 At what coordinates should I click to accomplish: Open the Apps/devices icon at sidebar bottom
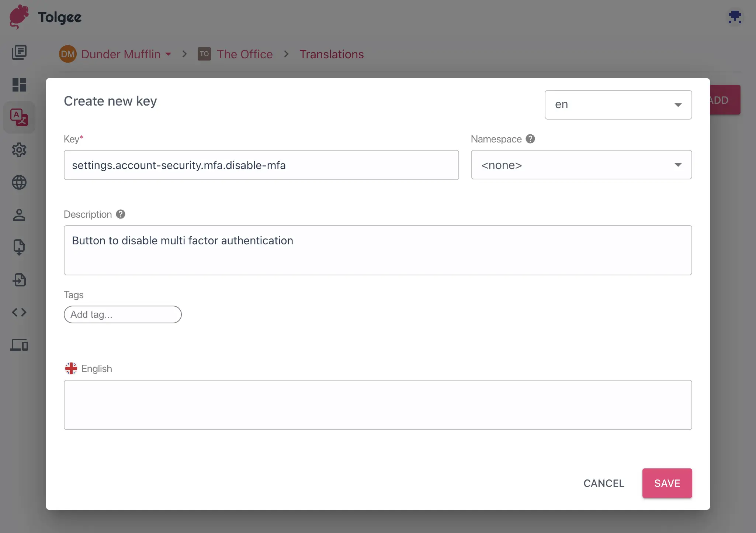click(19, 345)
